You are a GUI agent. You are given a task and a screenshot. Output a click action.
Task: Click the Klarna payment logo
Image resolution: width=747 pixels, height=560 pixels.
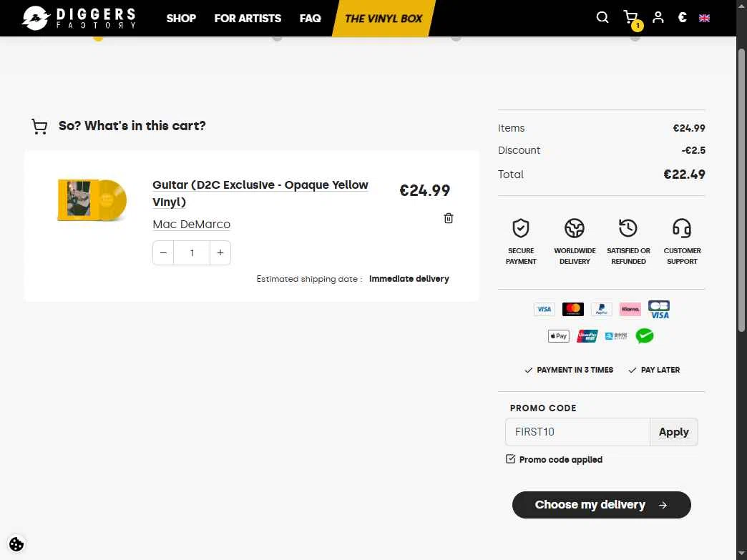pyautogui.click(x=630, y=309)
